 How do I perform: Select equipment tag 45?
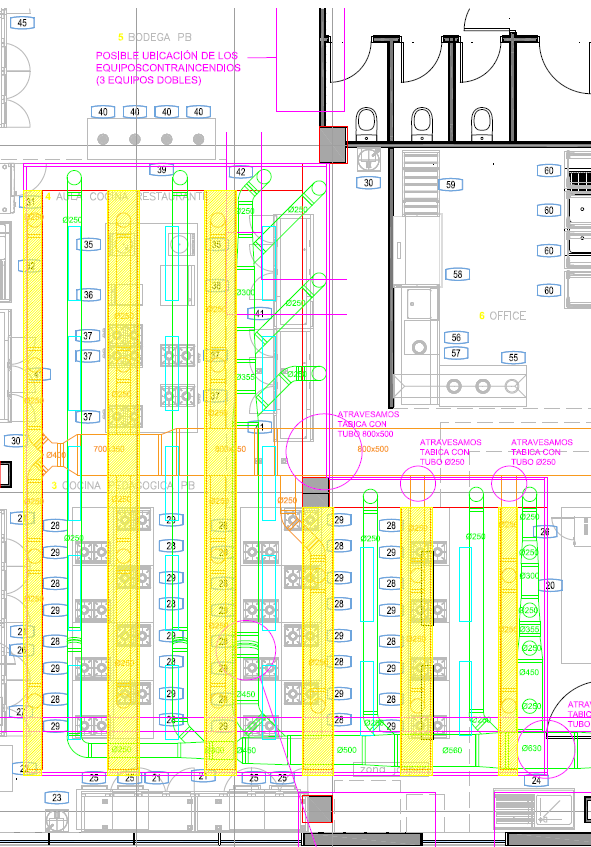point(22,23)
